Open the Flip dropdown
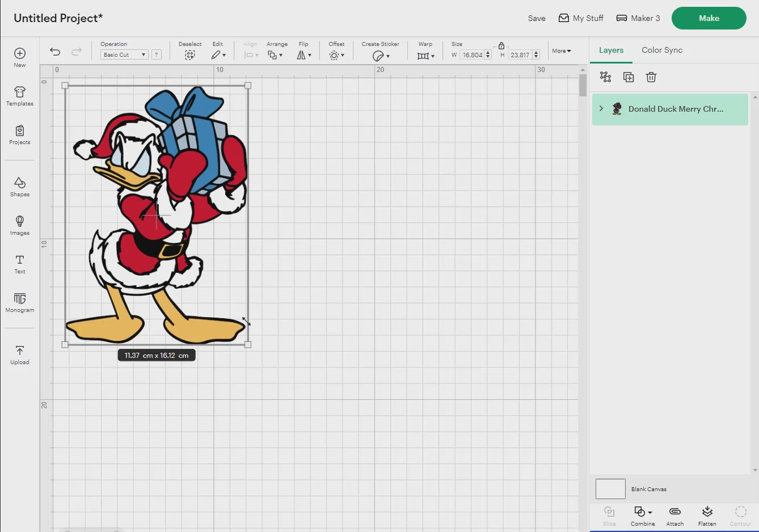Viewport: 759px width, 532px height. point(304,55)
